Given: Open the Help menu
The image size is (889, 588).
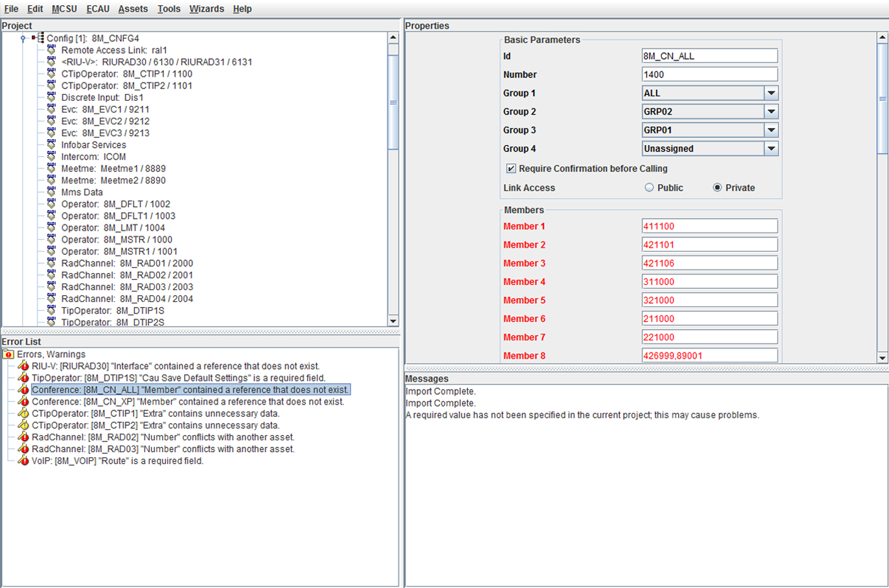Looking at the screenshot, I should pyautogui.click(x=242, y=8).
